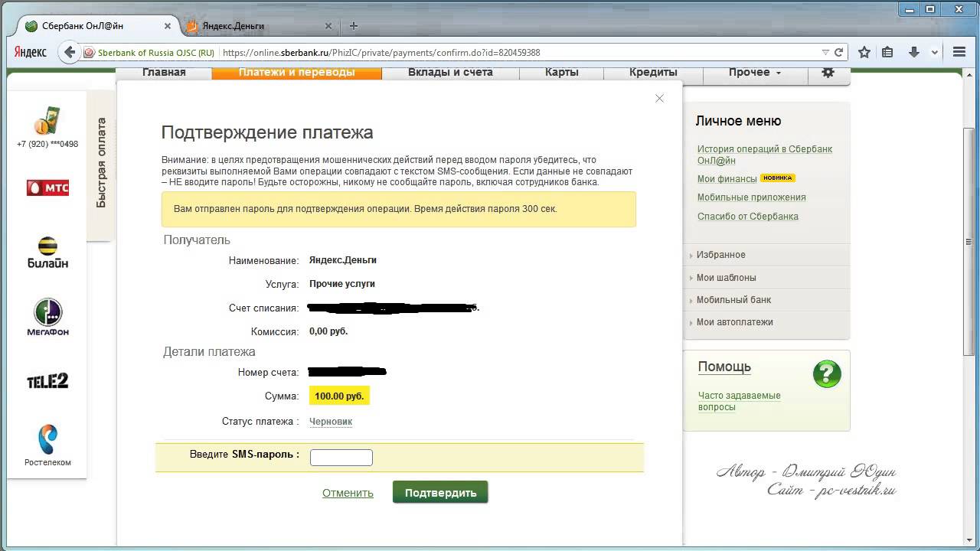Choose the MegaFon operator icon
Viewport: 980px width, 551px height.
(x=47, y=315)
